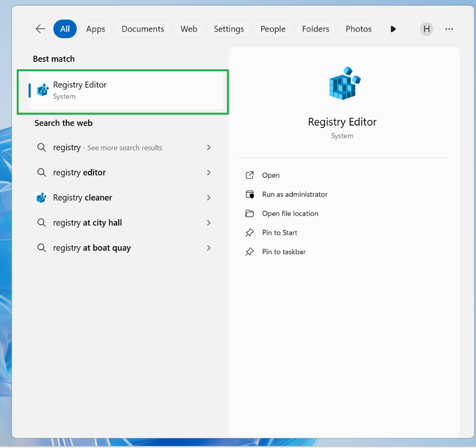Switch to the Folders filter tab
The image size is (476, 448).
tap(316, 29)
